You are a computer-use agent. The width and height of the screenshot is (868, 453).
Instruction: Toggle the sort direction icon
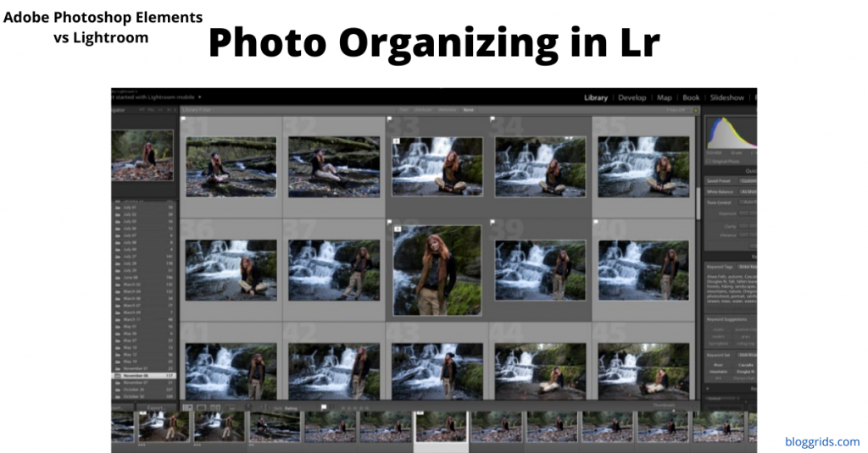(264, 408)
